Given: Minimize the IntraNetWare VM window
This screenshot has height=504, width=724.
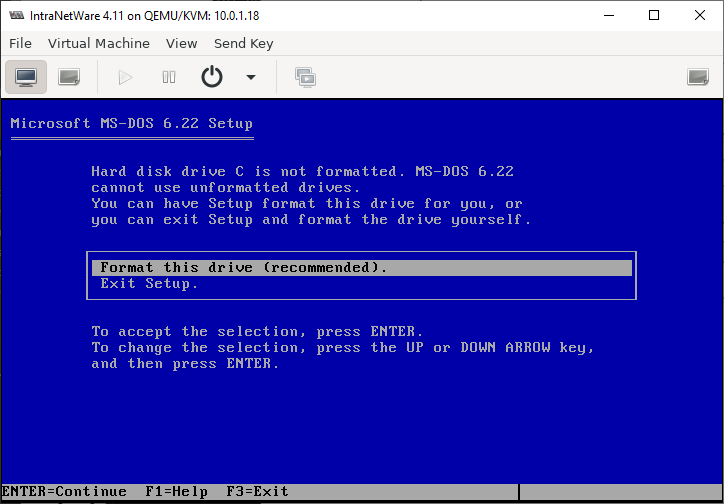Looking at the screenshot, I should coord(609,15).
